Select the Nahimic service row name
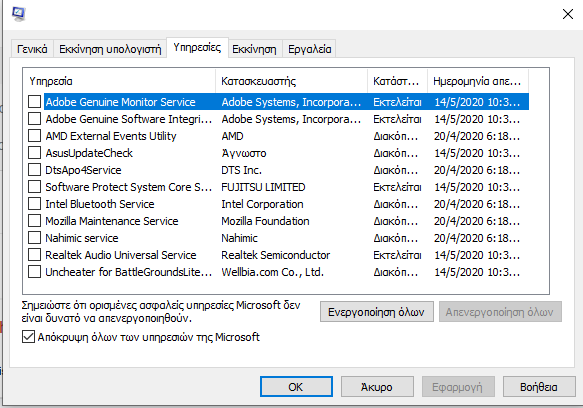 tap(82, 238)
